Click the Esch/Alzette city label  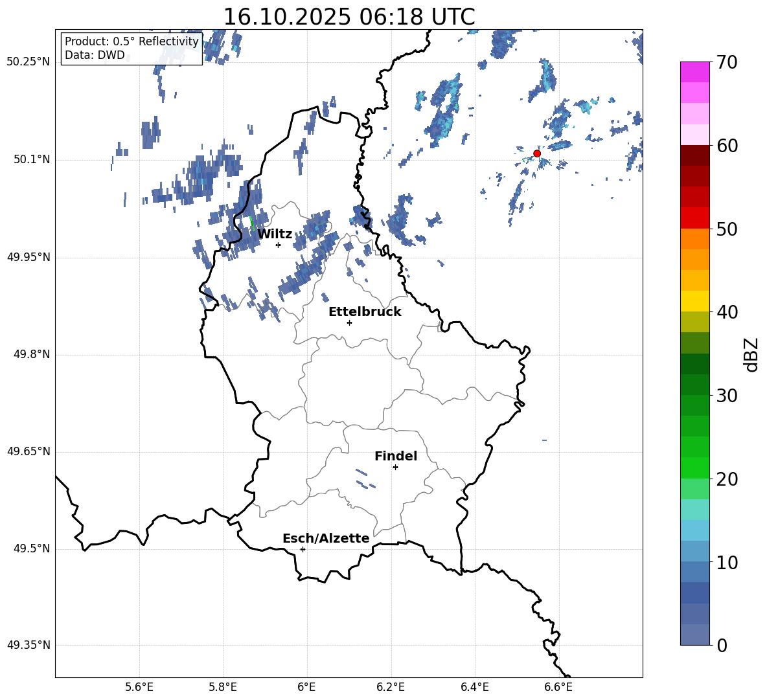(326, 538)
